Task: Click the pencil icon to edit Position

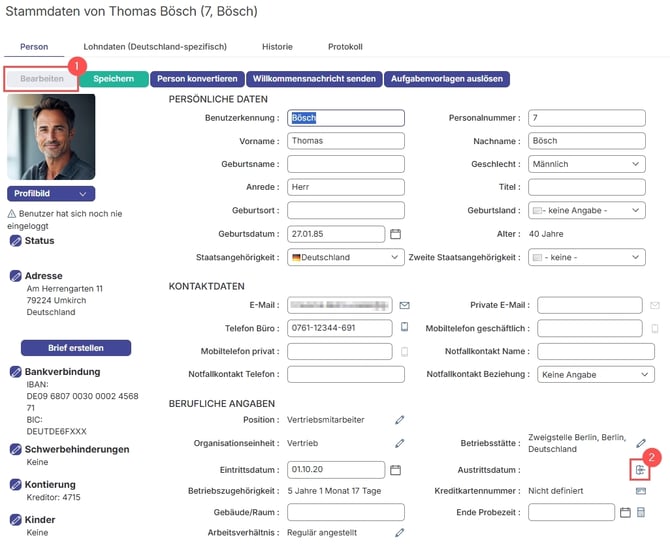Action: (x=400, y=419)
